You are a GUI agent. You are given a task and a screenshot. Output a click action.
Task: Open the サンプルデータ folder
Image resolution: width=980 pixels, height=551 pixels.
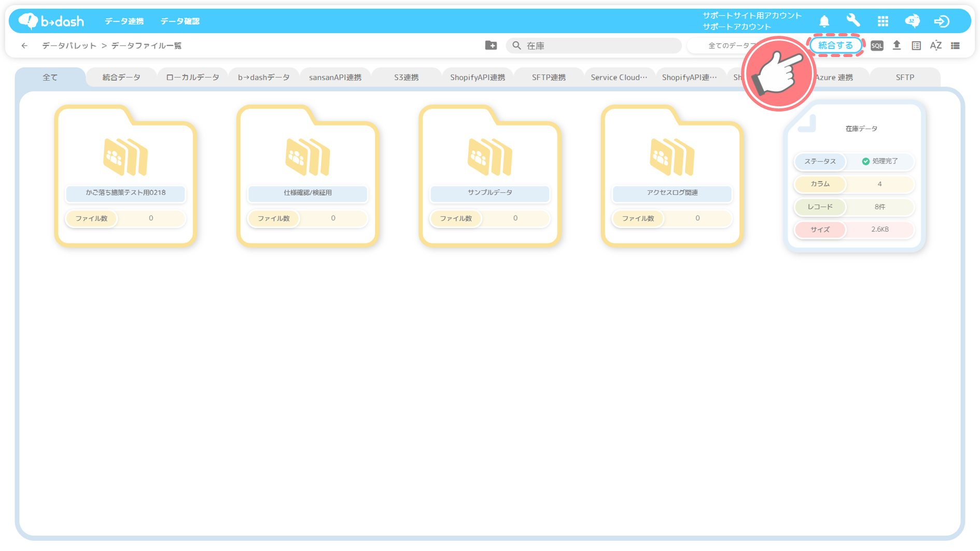tap(490, 176)
